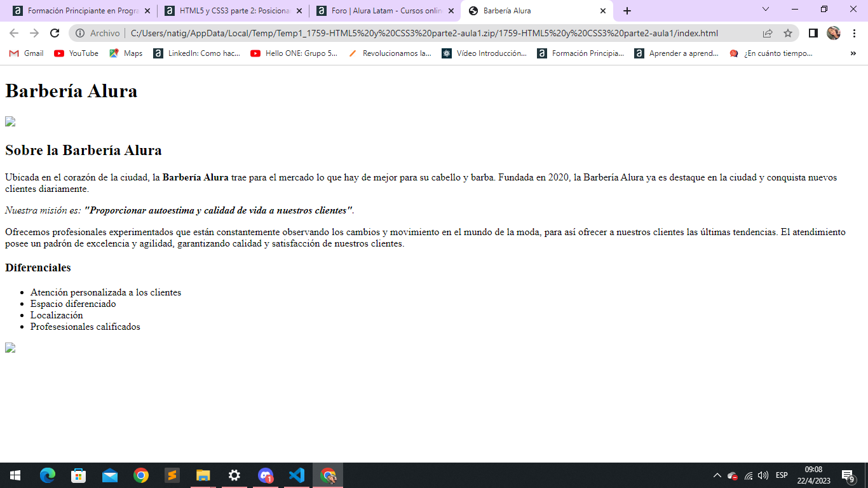The height and width of the screenshot is (488, 868).
Task: Click the active Chrome profile icon in taskbar
Action: [x=328, y=475]
